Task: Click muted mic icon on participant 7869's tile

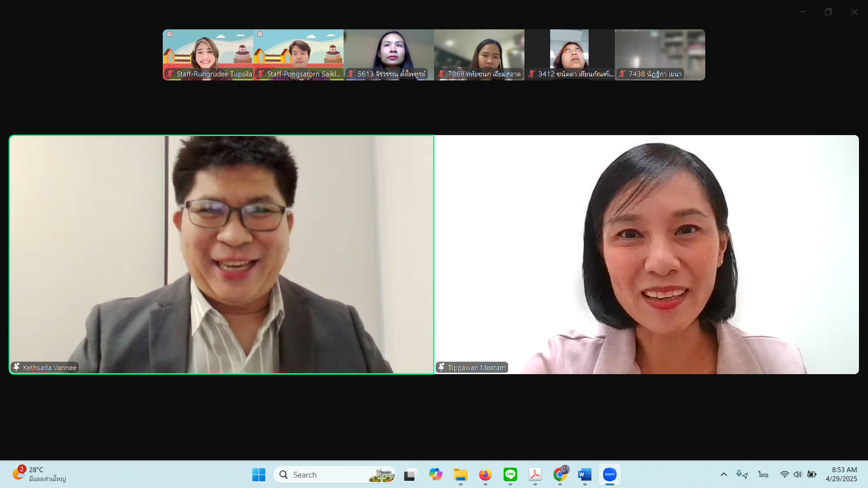Action: [441, 74]
